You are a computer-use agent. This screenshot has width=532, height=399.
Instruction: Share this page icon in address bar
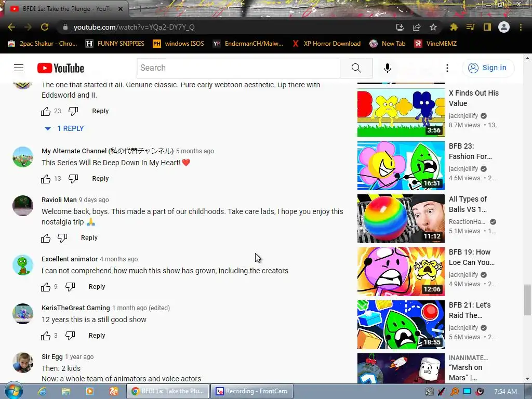[x=417, y=27]
